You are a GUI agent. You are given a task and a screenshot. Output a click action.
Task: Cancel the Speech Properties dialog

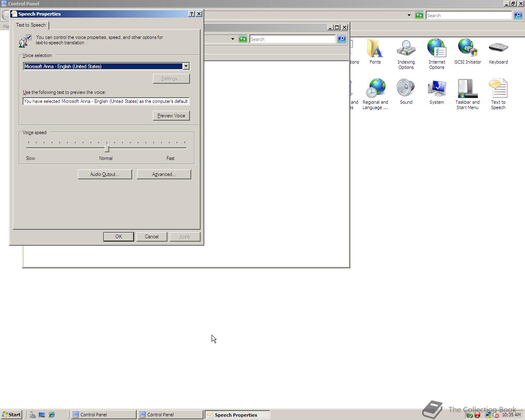click(151, 237)
